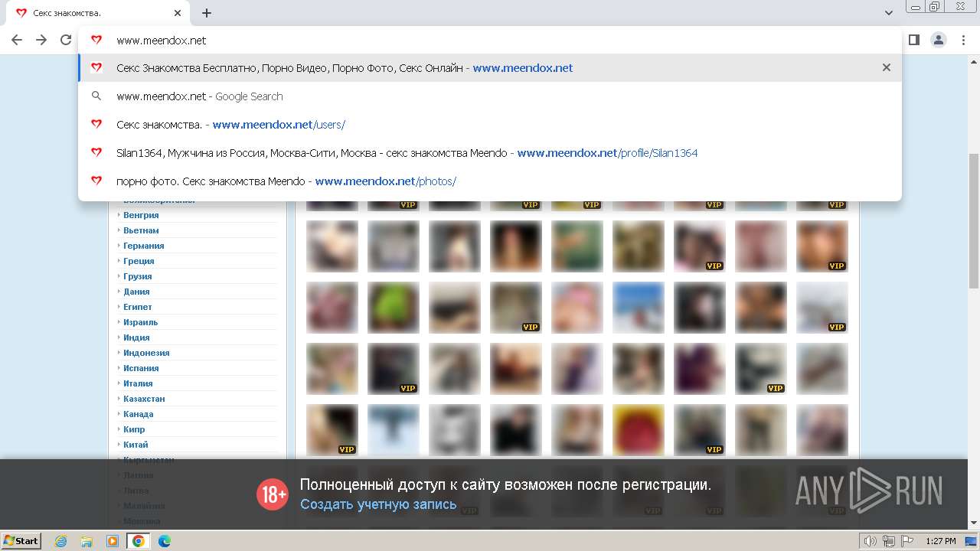Screen dimensions: 980x551
Task: Select the Silan1364 profile suggestion
Action: [x=490, y=153]
